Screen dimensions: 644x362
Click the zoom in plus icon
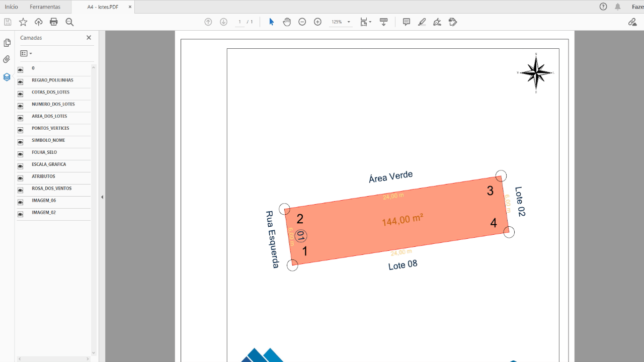317,22
